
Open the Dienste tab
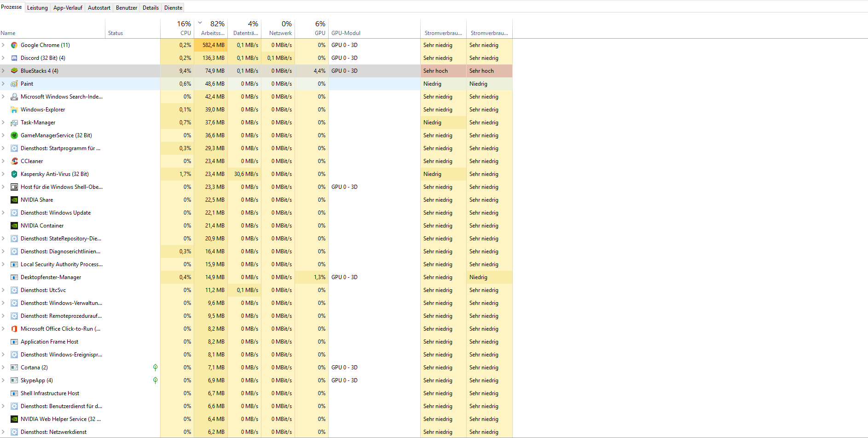(x=174, y=8)
